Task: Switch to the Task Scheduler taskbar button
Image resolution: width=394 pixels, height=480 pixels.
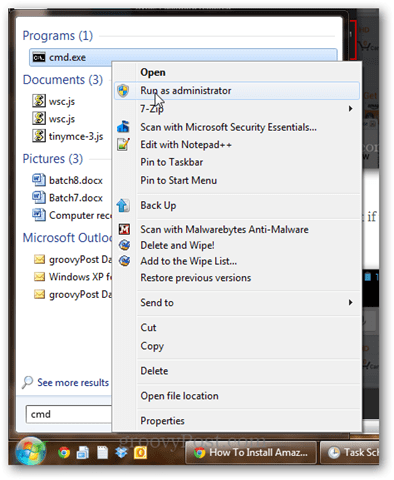Action: click(x=349, y=452)
